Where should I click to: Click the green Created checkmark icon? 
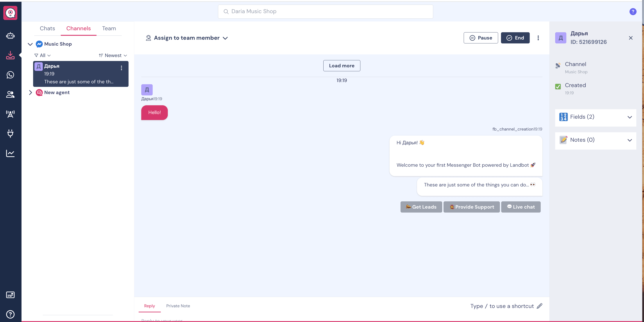558,86
